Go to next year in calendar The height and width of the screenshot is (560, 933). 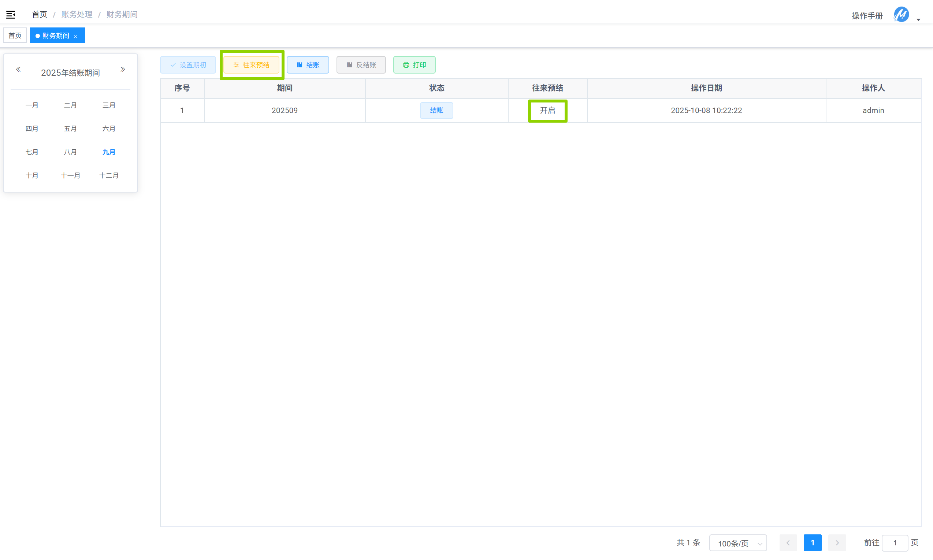[123, 70]
